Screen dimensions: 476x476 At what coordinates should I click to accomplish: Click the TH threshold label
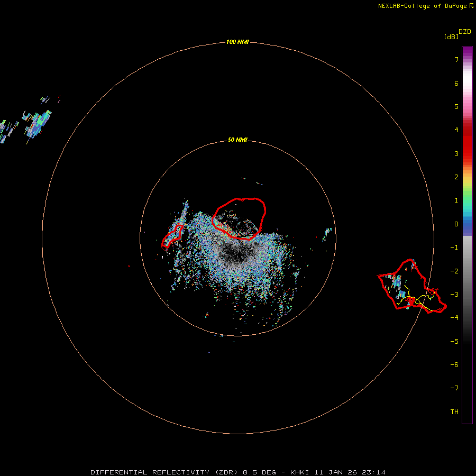click(x=454, y=411)
